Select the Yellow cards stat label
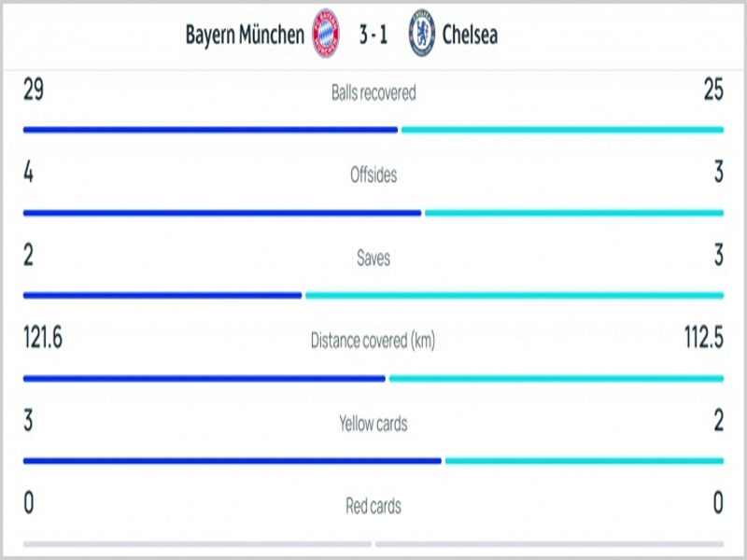Viewport: 747px width, 560px height. (x=373, y=424)
